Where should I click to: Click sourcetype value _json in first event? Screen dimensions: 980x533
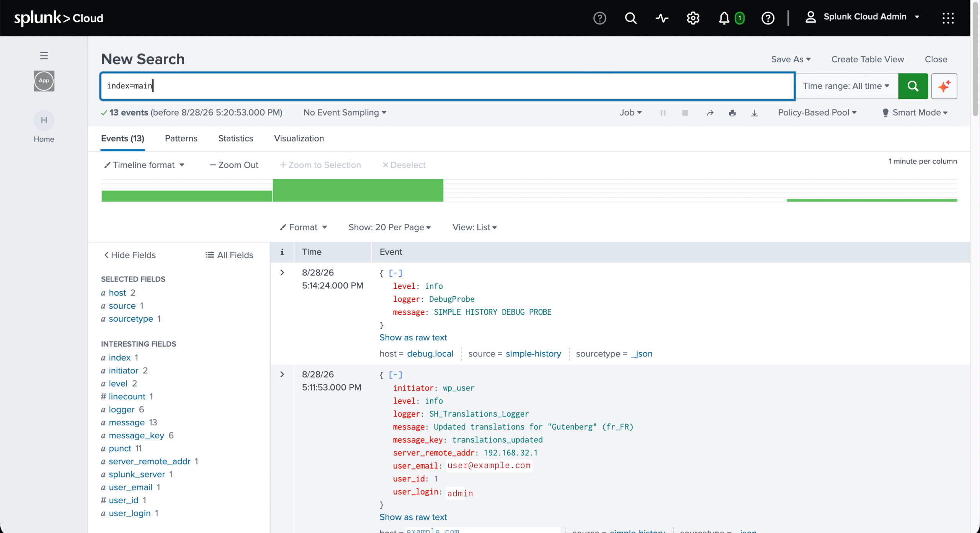(642, 354)
